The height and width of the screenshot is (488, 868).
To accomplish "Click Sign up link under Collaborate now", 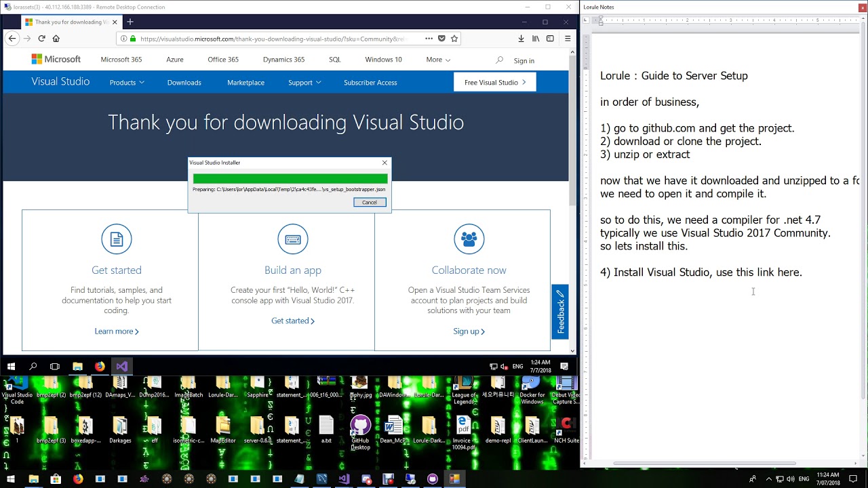I will 469,331.
